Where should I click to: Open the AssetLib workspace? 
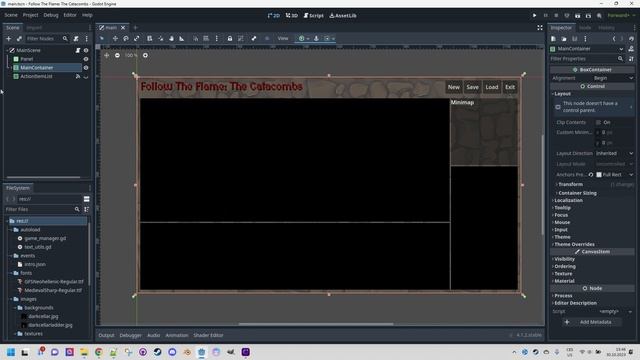[x=343, y=16]
